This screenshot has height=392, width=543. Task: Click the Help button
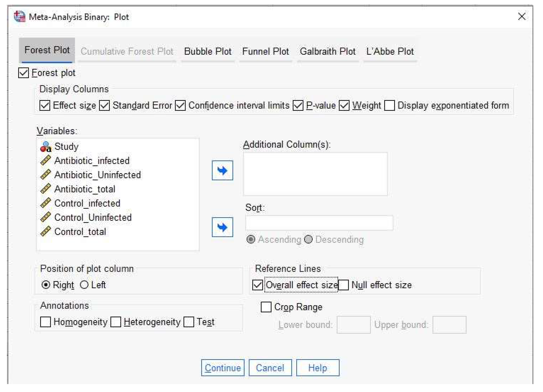point(318,368)
